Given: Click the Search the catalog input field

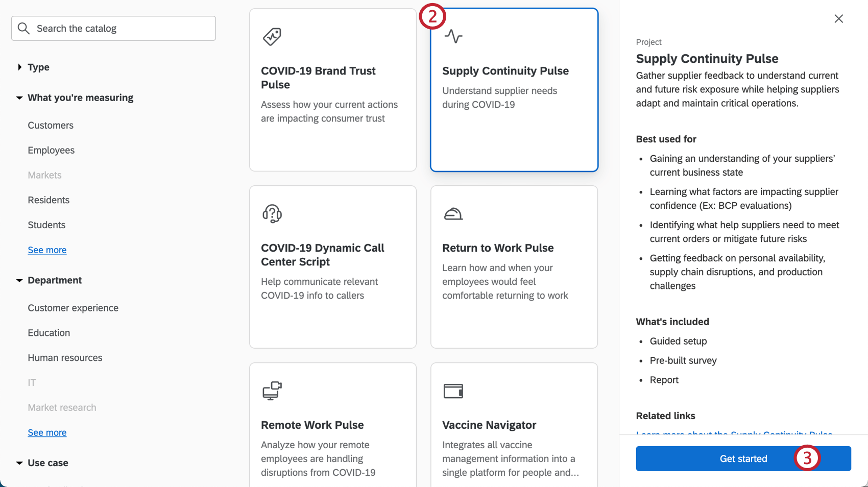Looking at the screenshot, I should (x=112, y=28).
